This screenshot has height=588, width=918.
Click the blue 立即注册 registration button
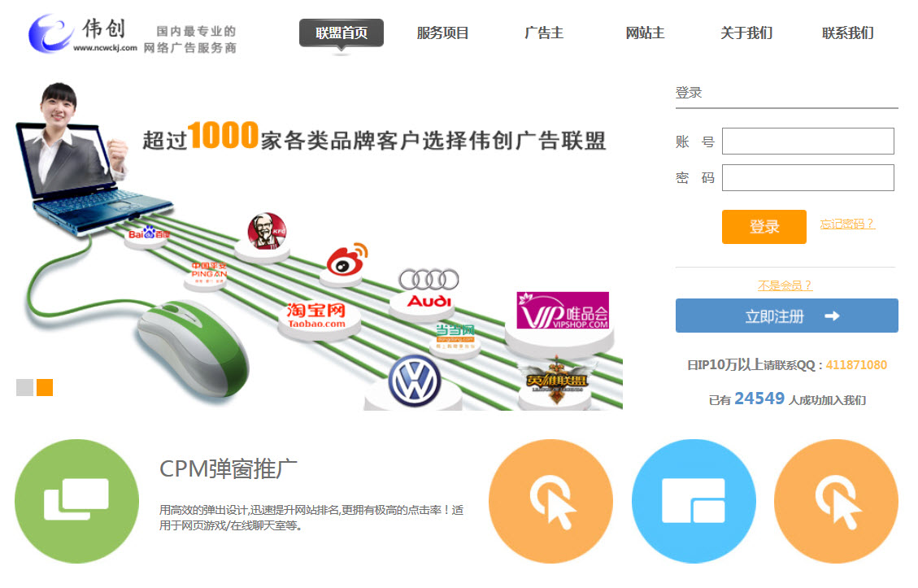point(785,316)
